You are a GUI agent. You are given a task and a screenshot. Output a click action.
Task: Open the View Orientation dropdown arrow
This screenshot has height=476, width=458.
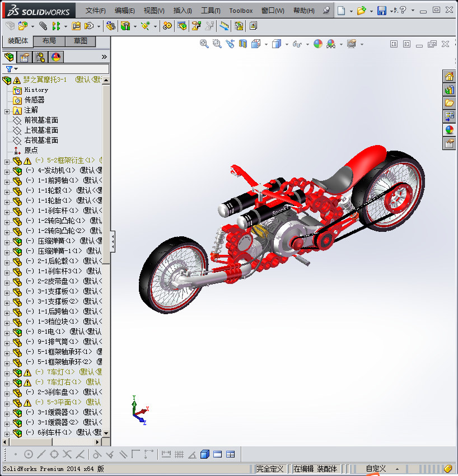(266, 45)
